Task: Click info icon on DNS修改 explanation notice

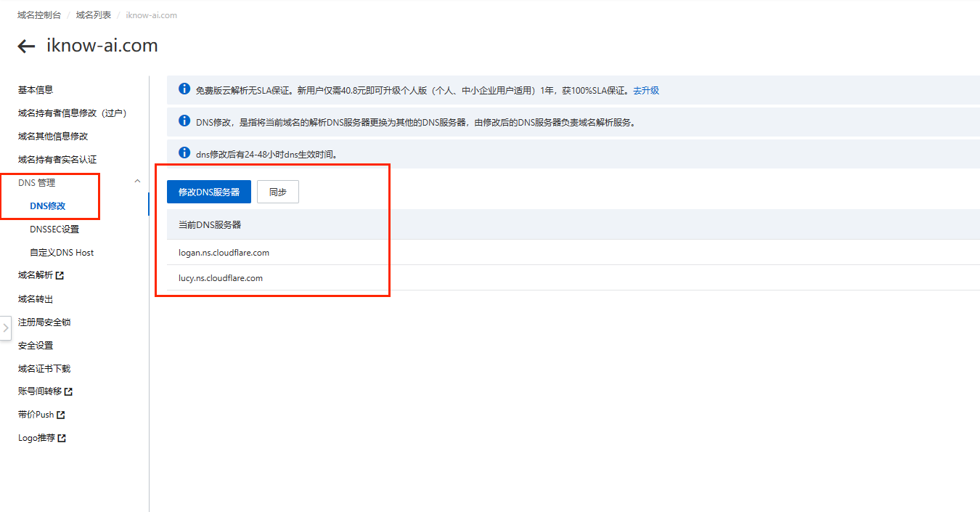Action: click(x=184, y=122)
